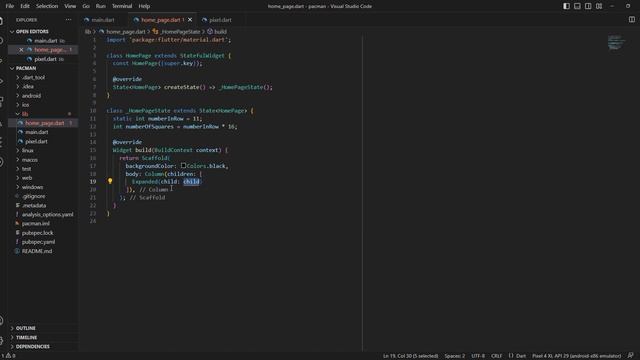Change file encoding via UTF-8

[x=478, y=356]
